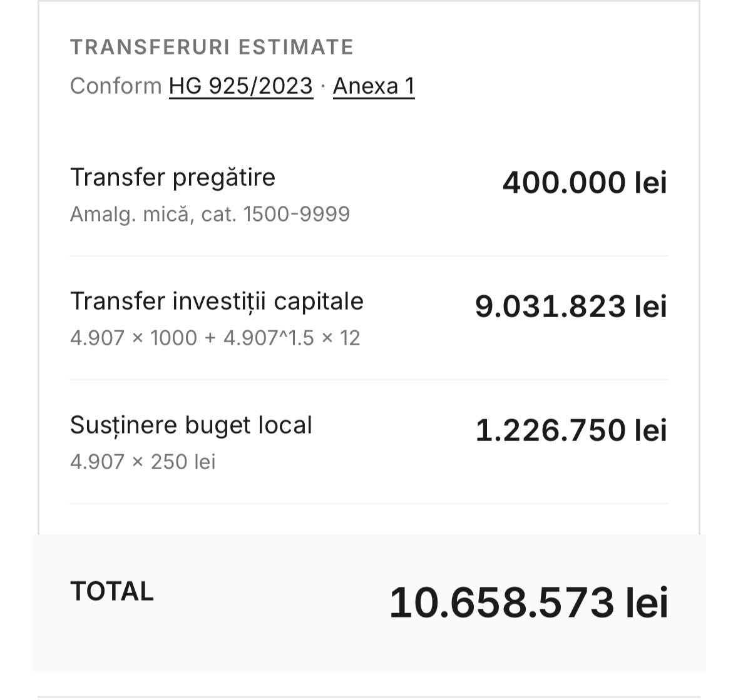Click the 4.907 × 250 lei formula text

coord(143,462)
